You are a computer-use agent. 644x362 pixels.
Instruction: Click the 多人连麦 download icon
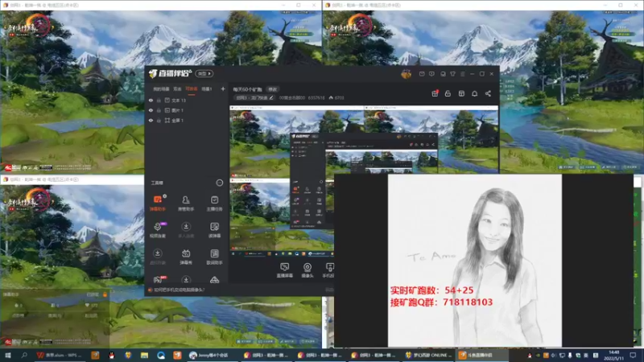(x=186, y=227)
